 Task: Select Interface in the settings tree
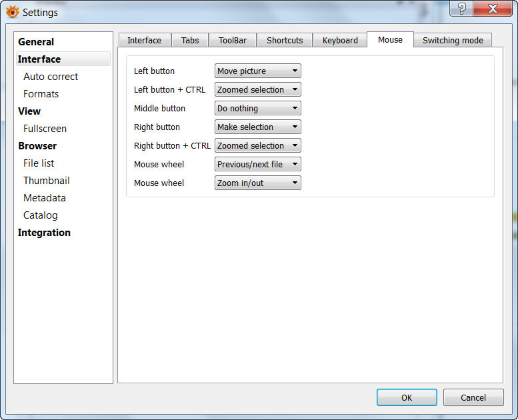point(63,59)
